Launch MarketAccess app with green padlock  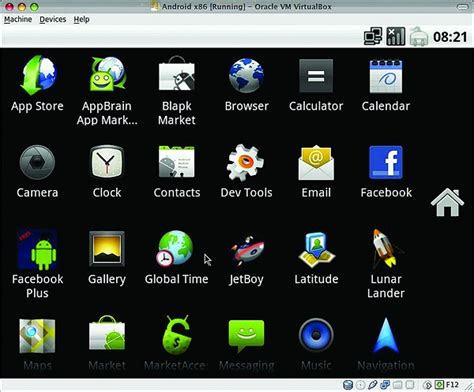pyautogui.click(x=177, y=344)
